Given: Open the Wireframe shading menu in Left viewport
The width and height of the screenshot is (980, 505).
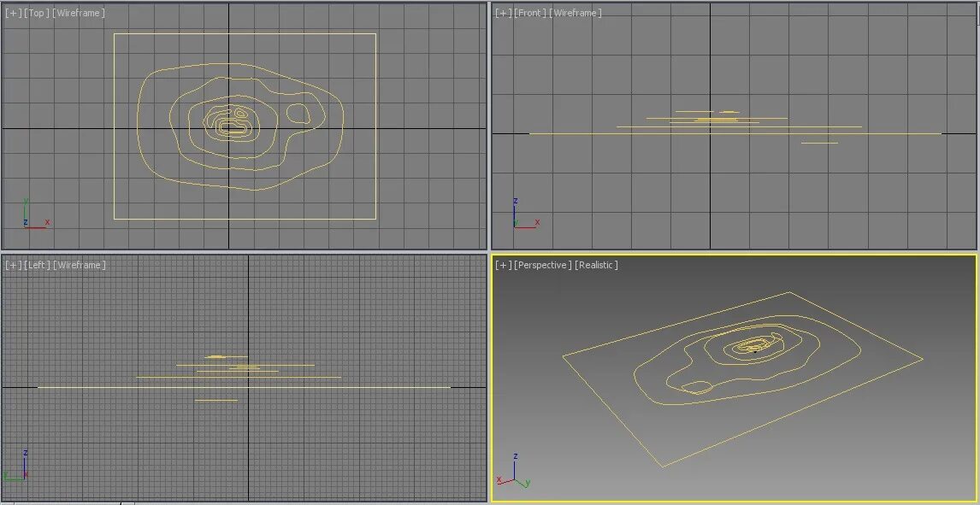Looking at the screenshot, I should 80,265.
